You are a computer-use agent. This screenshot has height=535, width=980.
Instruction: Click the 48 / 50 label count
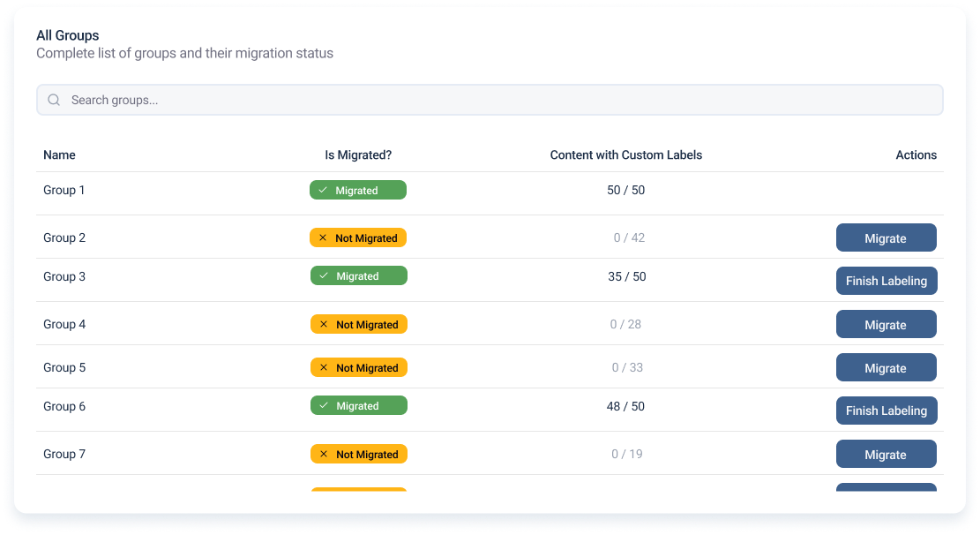[625, 406]
